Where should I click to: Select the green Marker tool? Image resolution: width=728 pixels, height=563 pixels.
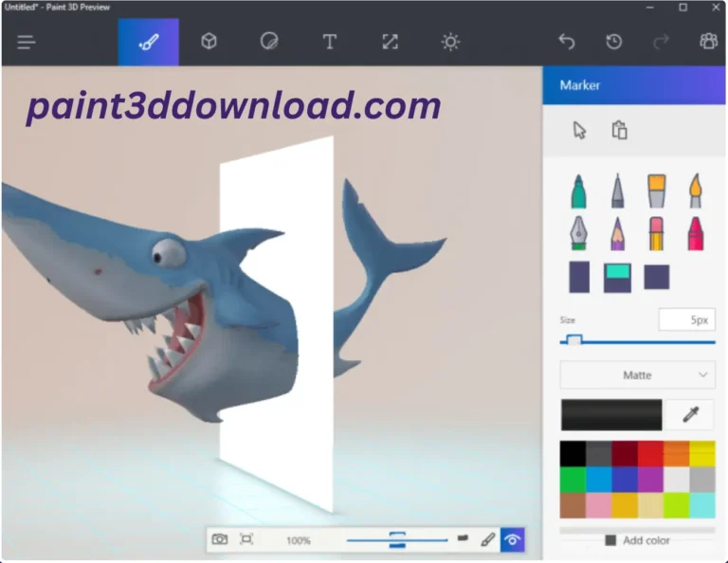click(578, 191)
